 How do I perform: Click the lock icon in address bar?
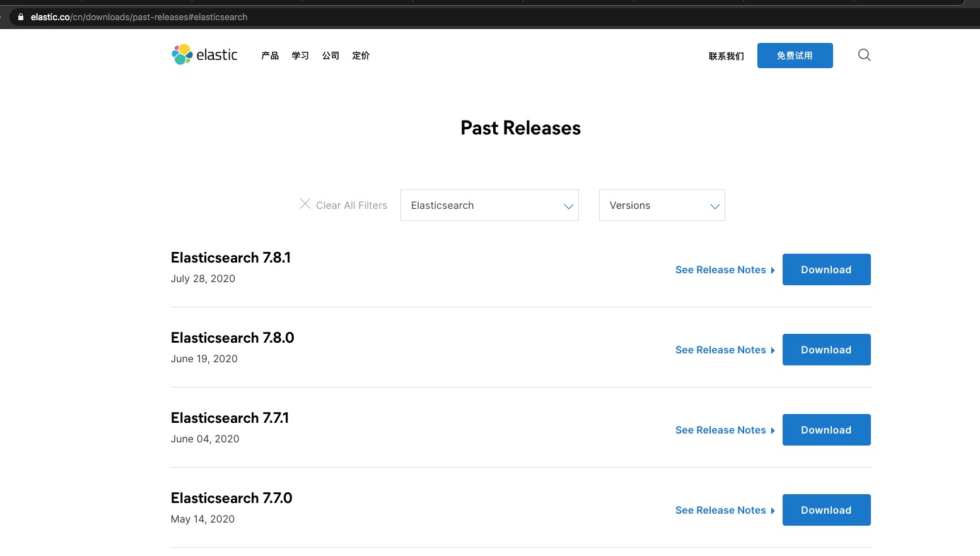(21, 17)
